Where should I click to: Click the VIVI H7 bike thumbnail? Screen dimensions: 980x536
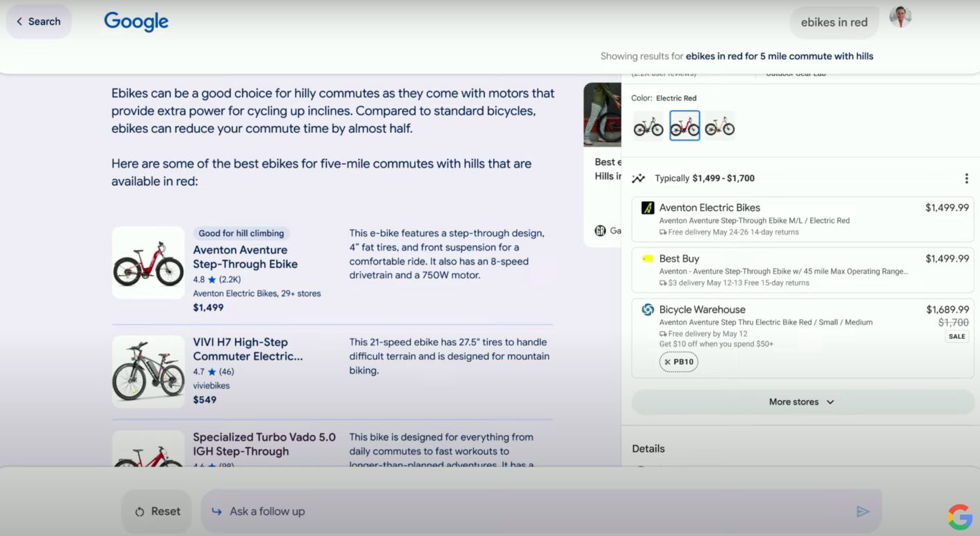pyautogui.click(x=148, y=372)
